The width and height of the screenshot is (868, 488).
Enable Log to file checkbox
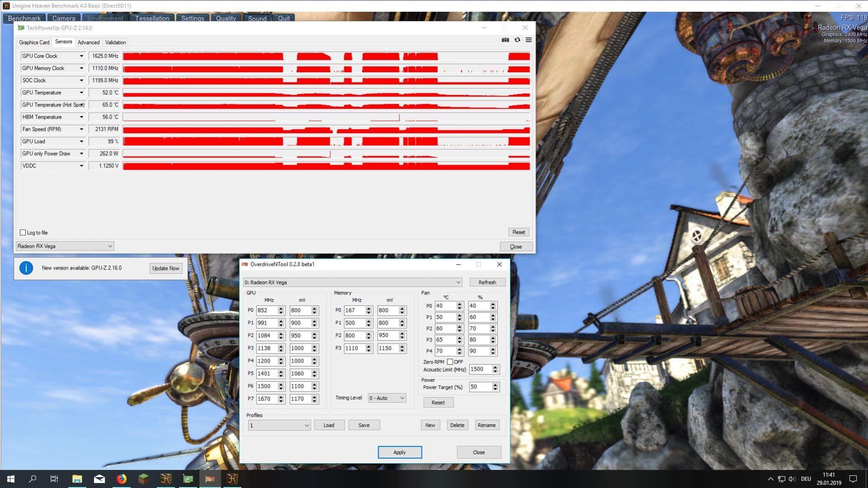(23, 232)
